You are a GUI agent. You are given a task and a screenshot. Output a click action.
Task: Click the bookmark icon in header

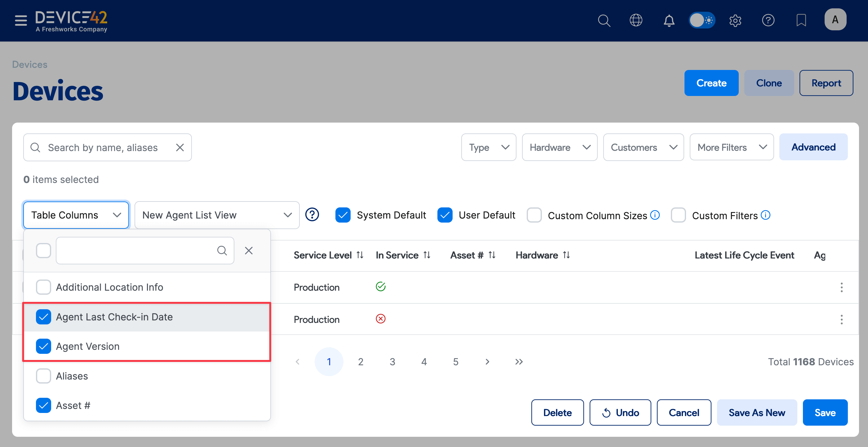pyautogui.click(x=801, y=20)
